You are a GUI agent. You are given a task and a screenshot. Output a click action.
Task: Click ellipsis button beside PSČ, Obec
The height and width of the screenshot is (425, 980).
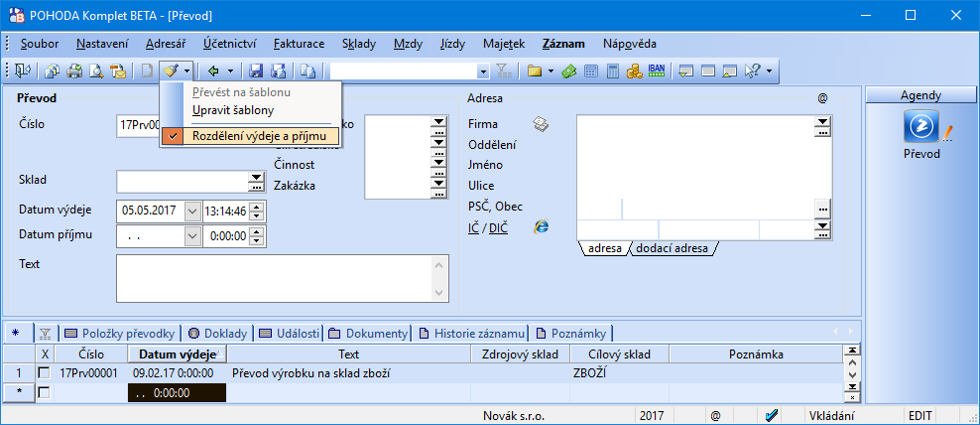coord(823,208)
